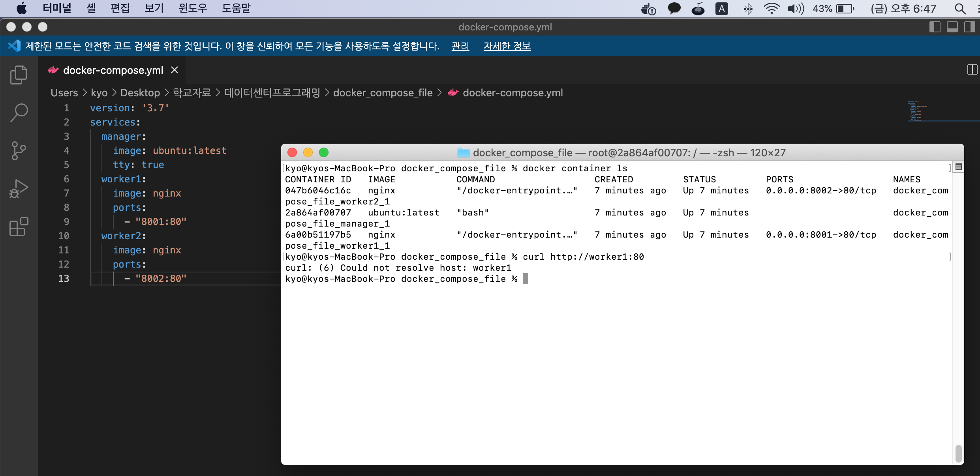Open the 셸 menu

(x=91, y=8)
